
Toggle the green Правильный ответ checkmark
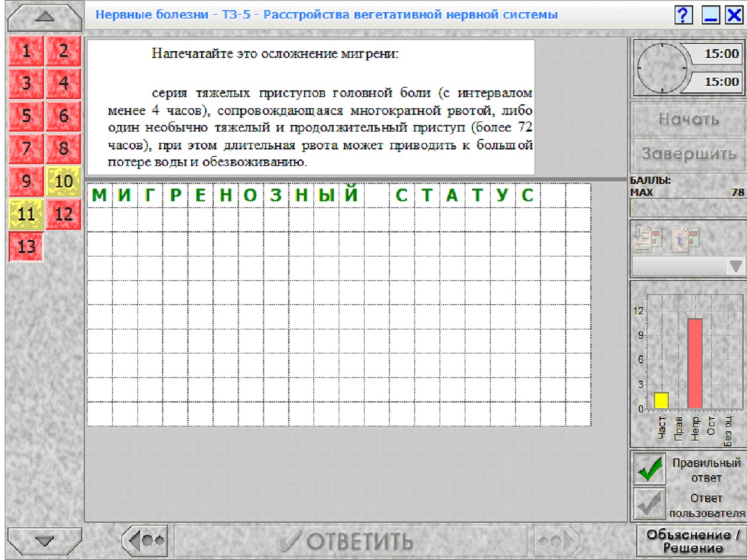649,468
